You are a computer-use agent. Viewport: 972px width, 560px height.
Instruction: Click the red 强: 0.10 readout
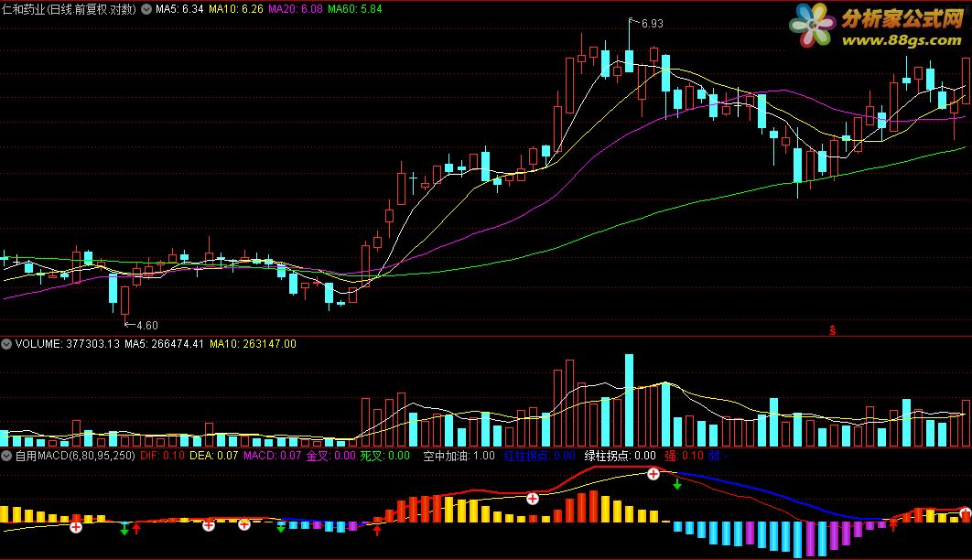click(x=684, y=456)
